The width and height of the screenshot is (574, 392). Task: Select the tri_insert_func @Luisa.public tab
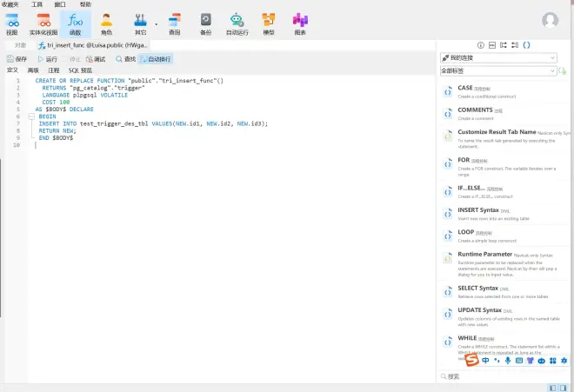tap(93, 45)
